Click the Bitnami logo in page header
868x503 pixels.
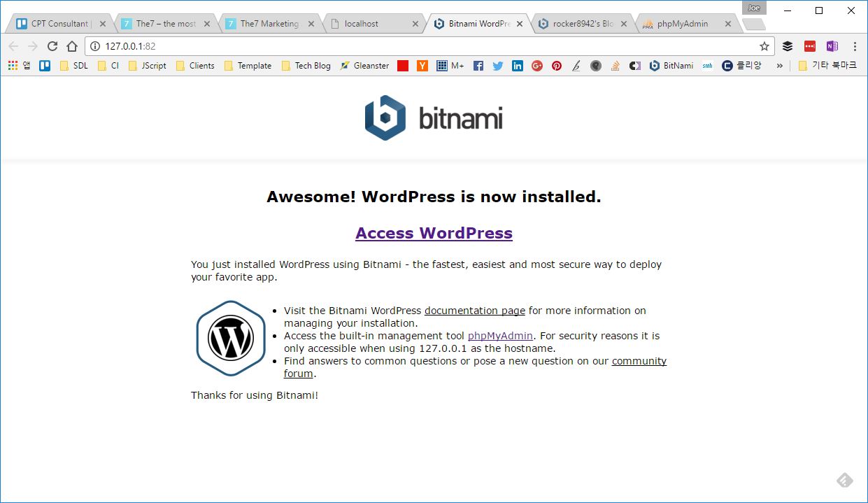[434, 118]
